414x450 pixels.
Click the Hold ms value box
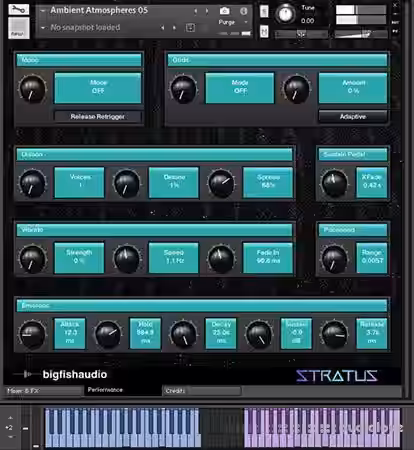click(145, 333)
